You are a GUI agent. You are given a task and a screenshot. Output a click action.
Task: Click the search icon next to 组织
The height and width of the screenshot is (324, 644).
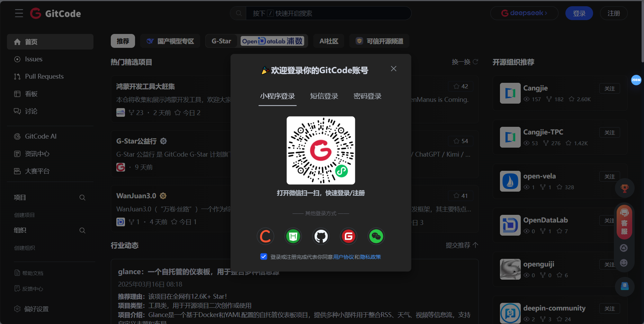tap(82, 230)
